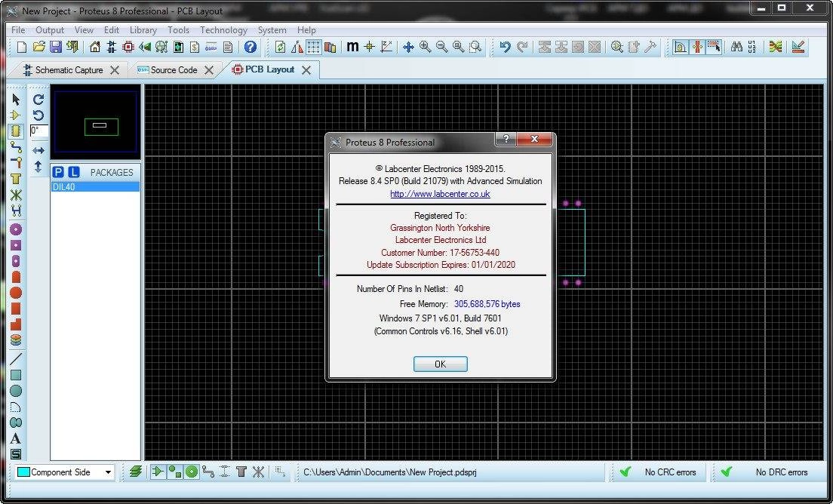Select the Circular SMT Pad tool

[x=15, y=293]
